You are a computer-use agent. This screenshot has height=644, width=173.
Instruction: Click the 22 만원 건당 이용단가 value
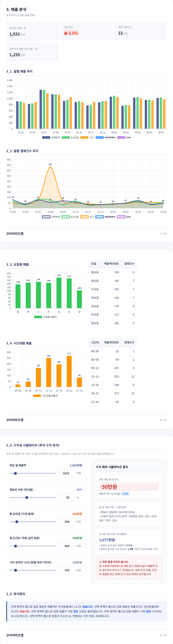pos(123,33)
